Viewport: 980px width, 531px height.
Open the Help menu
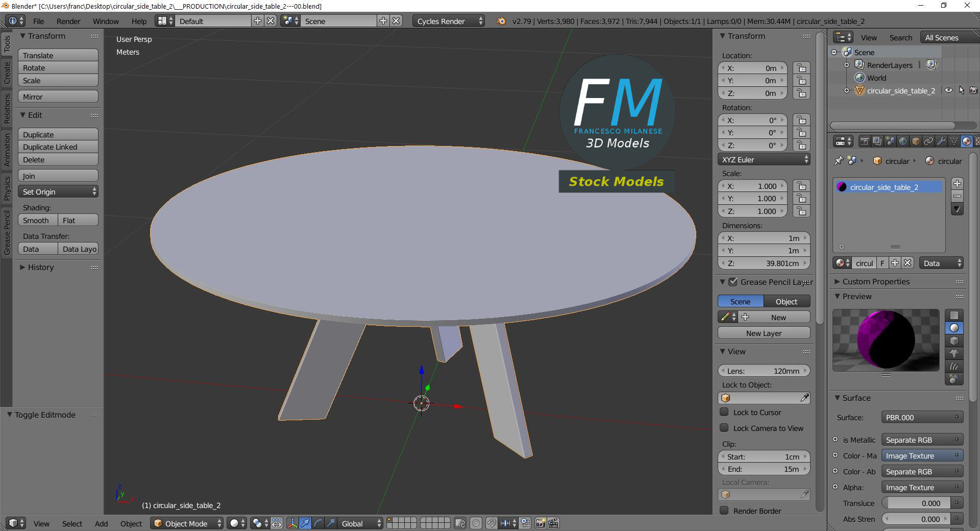pos(139,21)
